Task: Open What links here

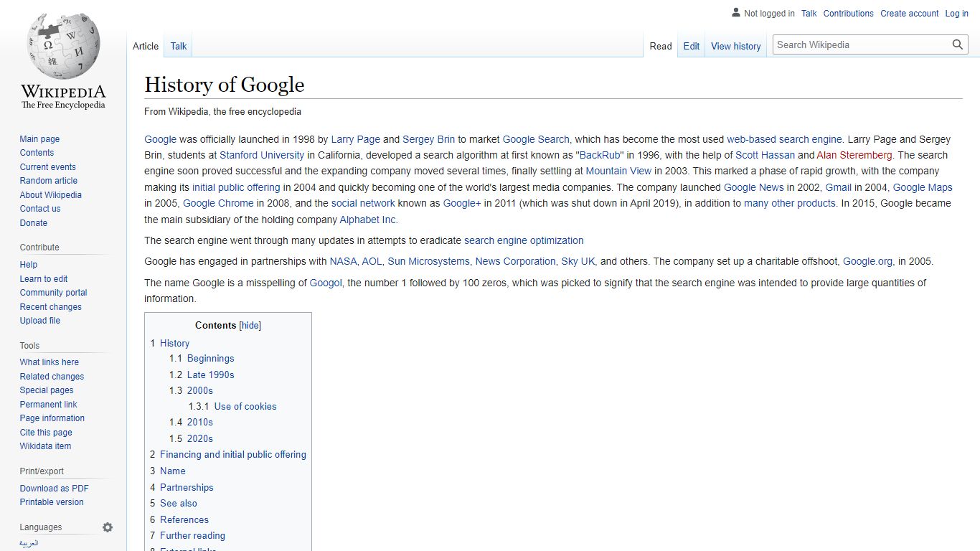Action: click(x=50, y=362)
